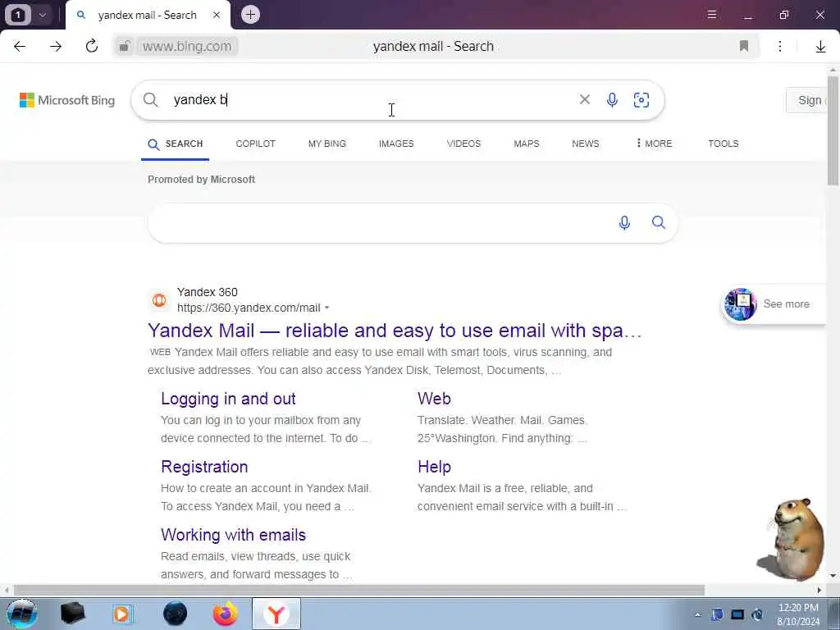
Task: Open browser three-dot options menu
Action: [x=780, y=46]
